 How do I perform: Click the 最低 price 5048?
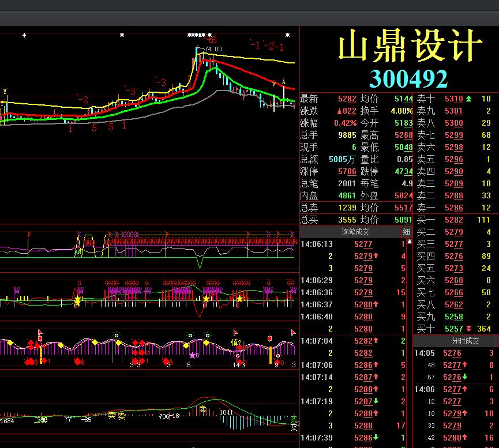pos(404,148)
